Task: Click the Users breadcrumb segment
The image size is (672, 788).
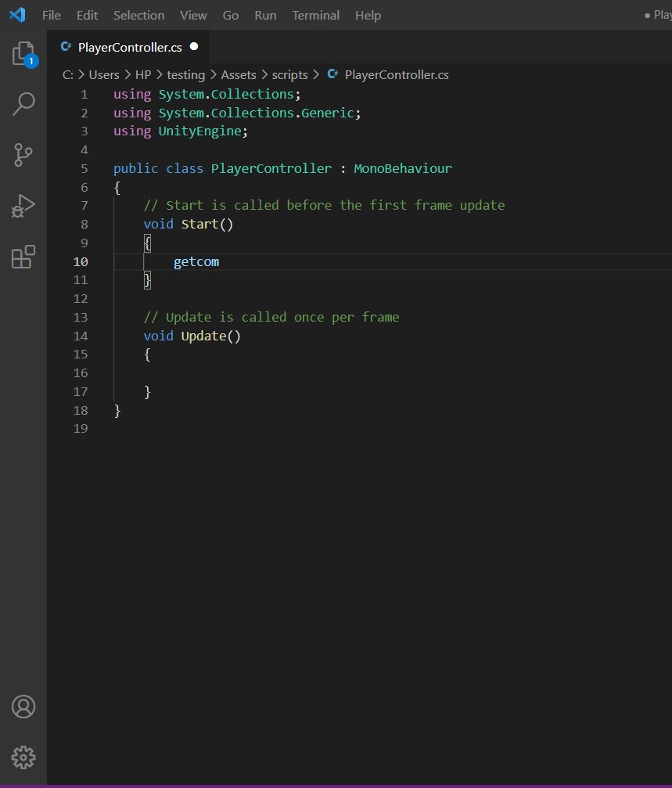Action: [x=104, y=75]
